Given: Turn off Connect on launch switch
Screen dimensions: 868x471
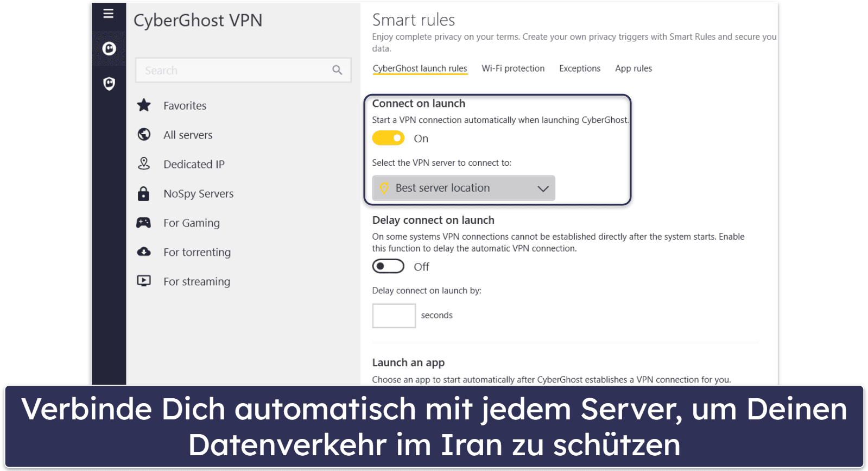Looking at the screenshot, I should [388, 138].
